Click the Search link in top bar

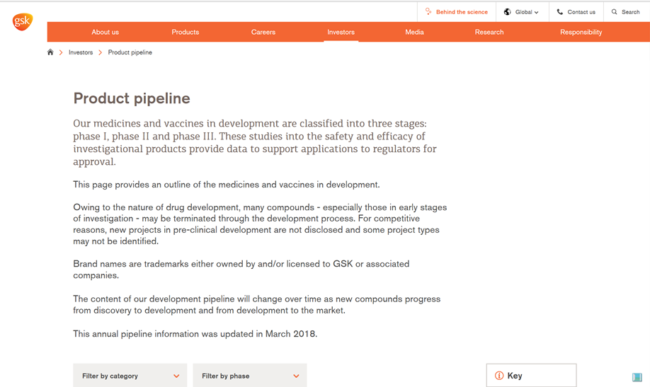point(631,12)
